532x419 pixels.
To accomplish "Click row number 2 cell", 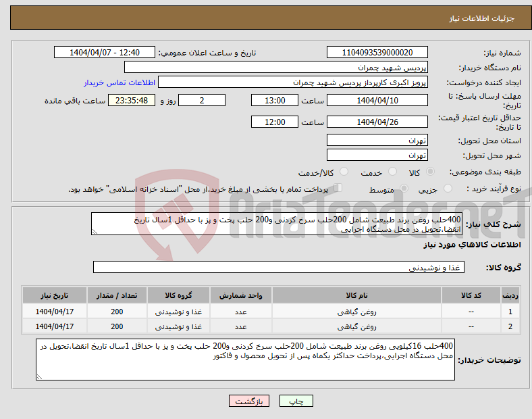I will pos(510,326).
